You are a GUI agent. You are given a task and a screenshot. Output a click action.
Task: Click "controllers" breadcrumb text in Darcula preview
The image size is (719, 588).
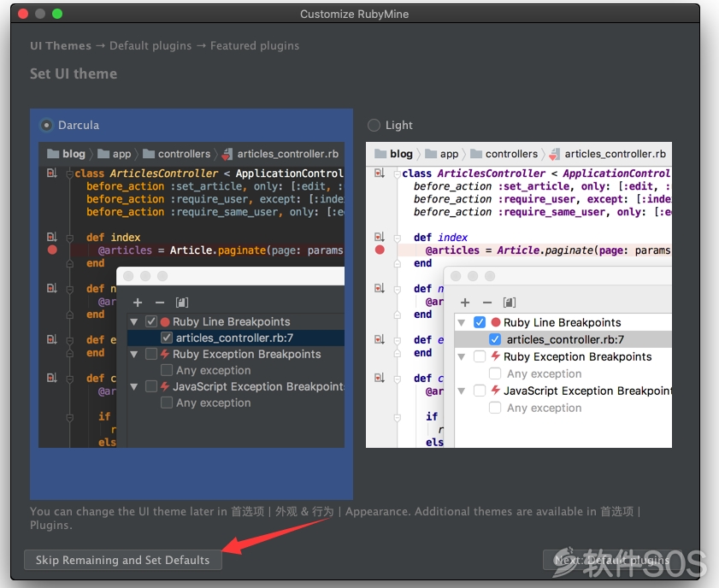tap(185, 154)
